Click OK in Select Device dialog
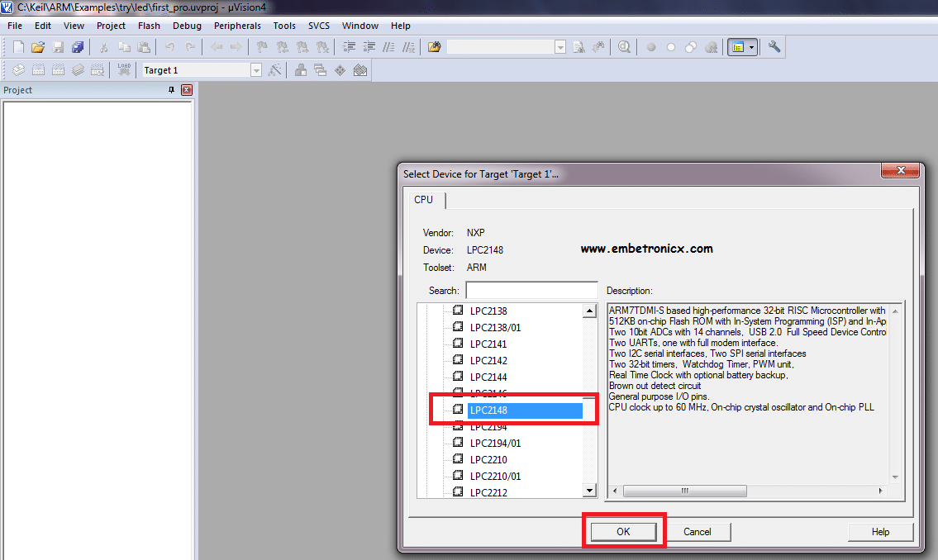 [623, 531]
